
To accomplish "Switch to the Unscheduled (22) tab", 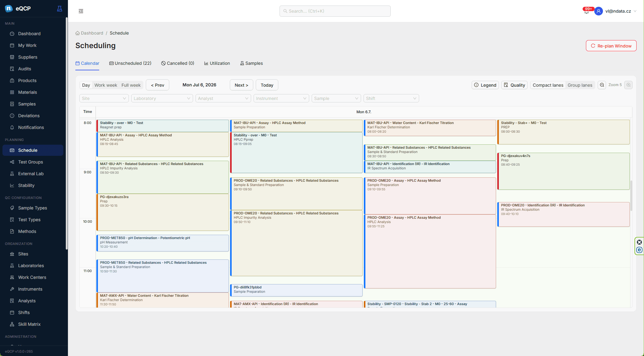I will coord(130,63).
